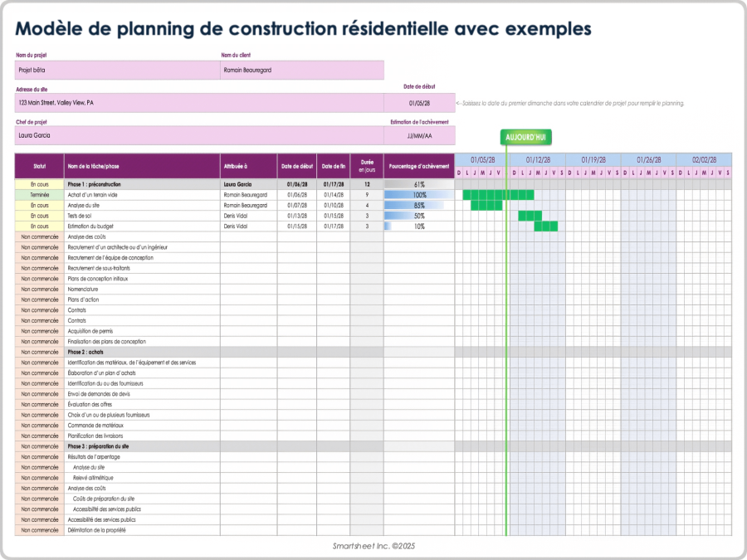Select the "Phase 1 : préconstruction" row name
This screenshot has height=560, width=747.
click(95, 184)
